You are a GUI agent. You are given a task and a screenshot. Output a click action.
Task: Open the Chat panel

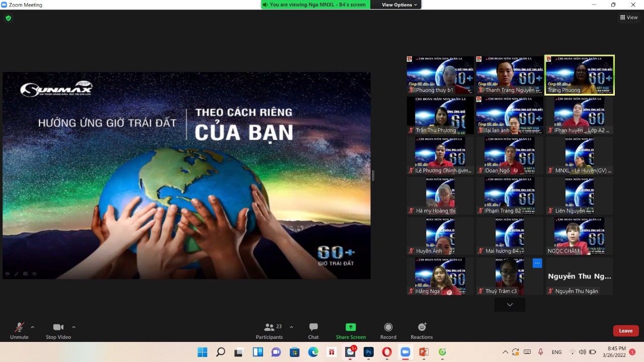click(x=313, y=330)
